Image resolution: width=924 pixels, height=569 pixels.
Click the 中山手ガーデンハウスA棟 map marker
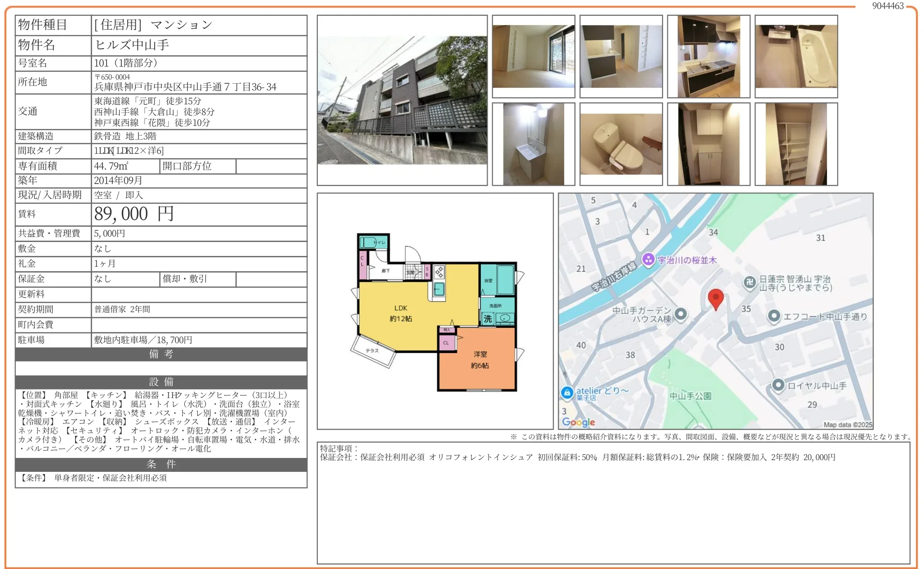coord(680,314)
